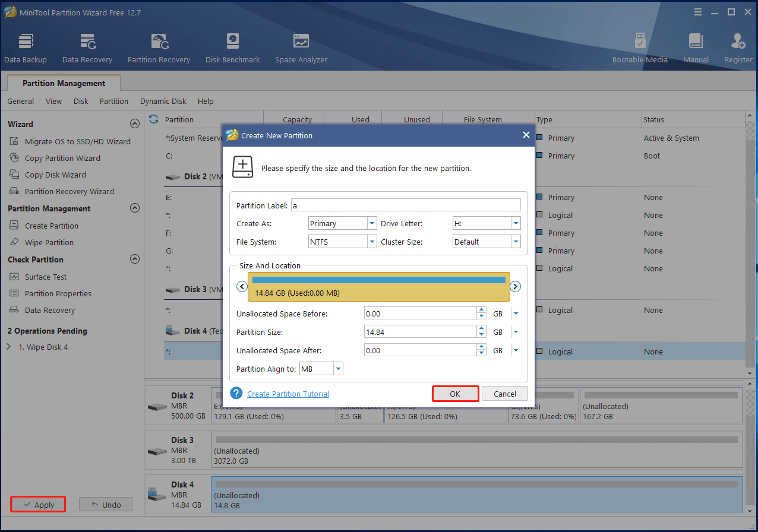Click the Partition Label text field
Image resolution: width=758 pixels, height=532 pixels.
[x=406, y=205]
